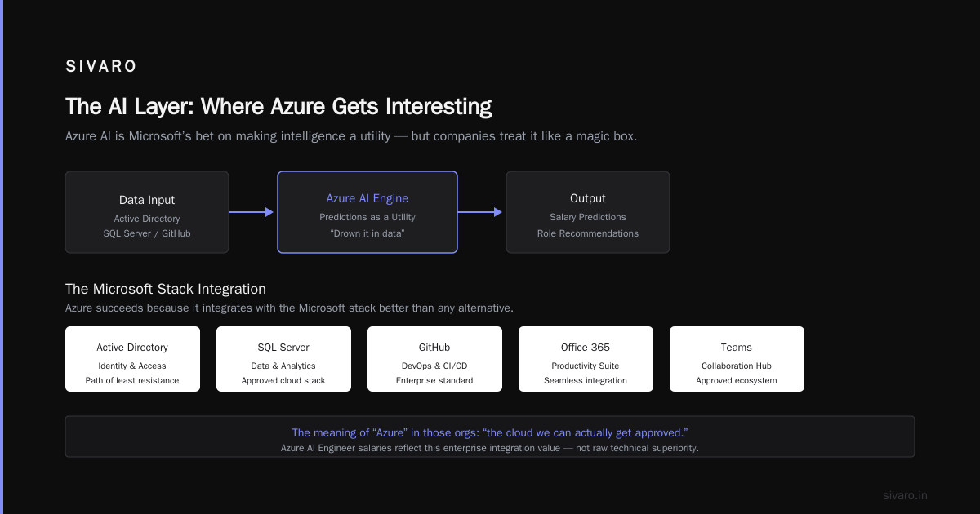Click 'Enterprise standard' under GitHub

(434, 381)
